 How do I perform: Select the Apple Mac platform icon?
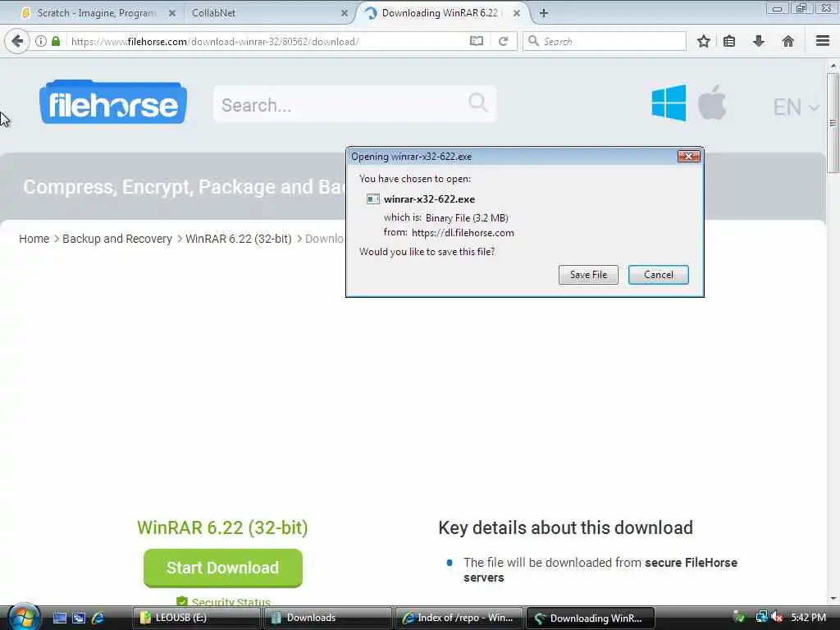pyautogui.click(x=712, y=102)
